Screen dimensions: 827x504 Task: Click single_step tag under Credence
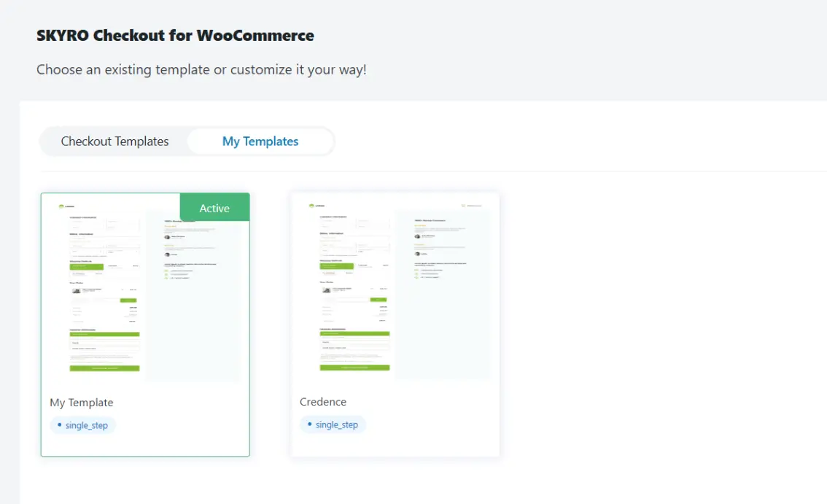333,424
